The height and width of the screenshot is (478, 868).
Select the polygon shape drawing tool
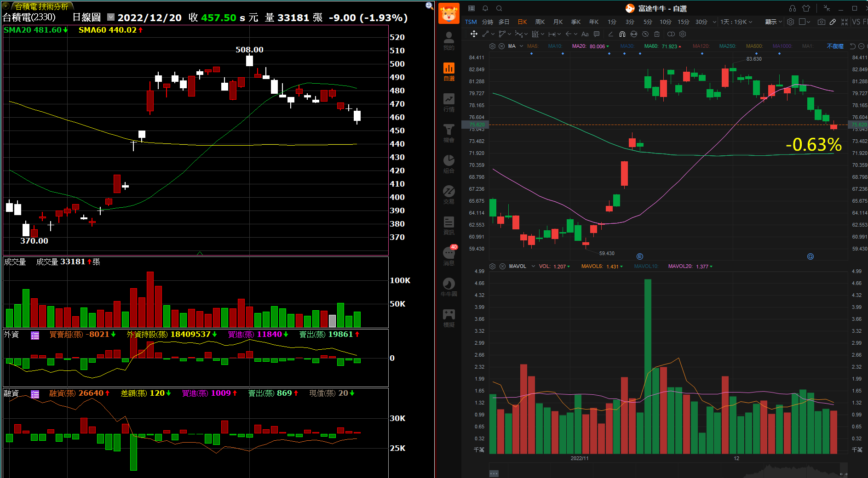(502, 34)
